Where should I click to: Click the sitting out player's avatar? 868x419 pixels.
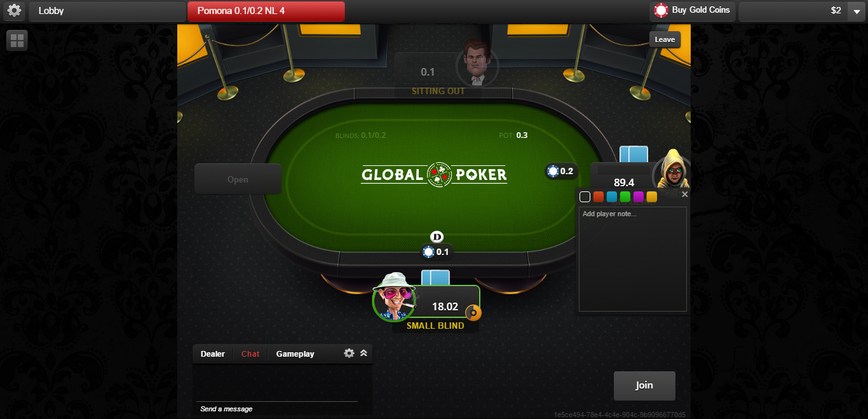477,62
